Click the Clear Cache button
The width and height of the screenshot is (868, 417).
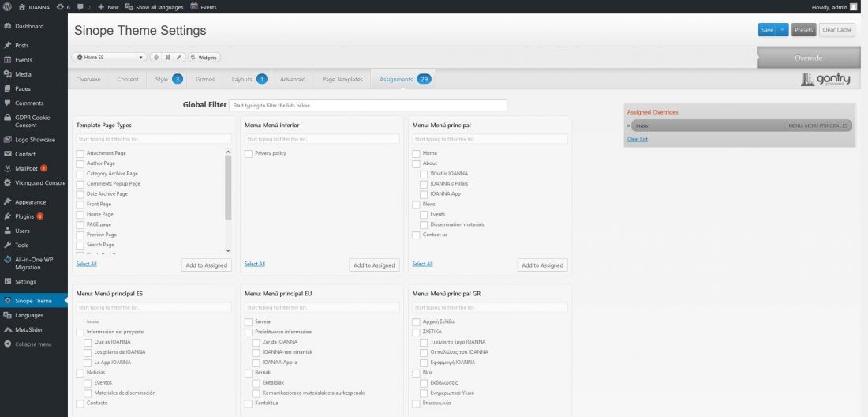pyautogui.click(x=837, y=30)
